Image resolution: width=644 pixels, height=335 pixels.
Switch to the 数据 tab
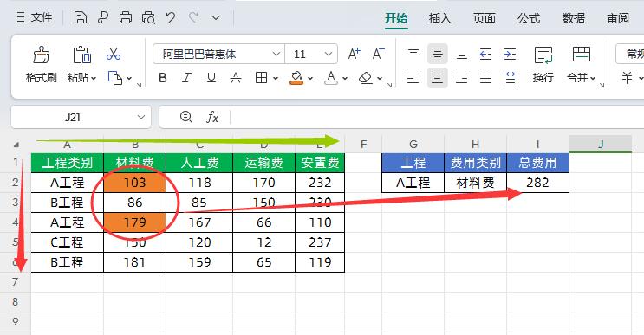point(573,18)
